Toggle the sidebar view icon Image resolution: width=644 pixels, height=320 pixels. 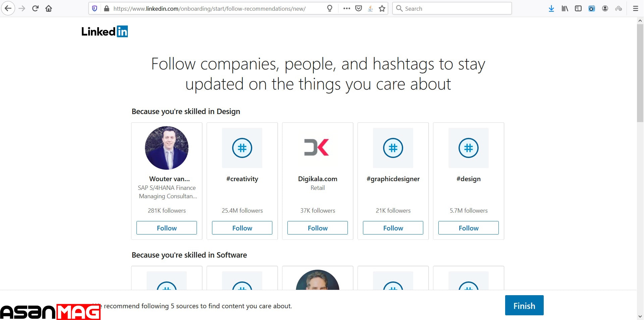[578, 8]
